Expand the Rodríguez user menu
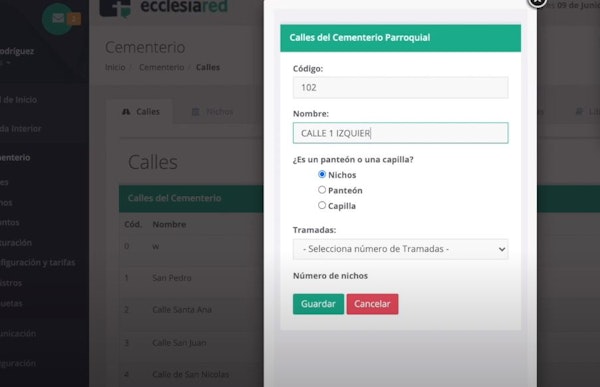Image resolution: width=600 pixels, height=387 pixels. click(x=15, y=57)
